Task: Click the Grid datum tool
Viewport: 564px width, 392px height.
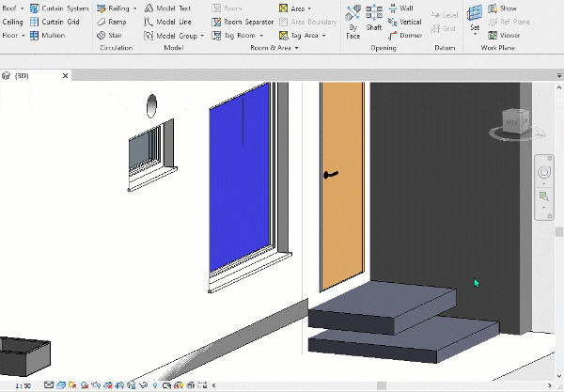Action: (444, 28)
